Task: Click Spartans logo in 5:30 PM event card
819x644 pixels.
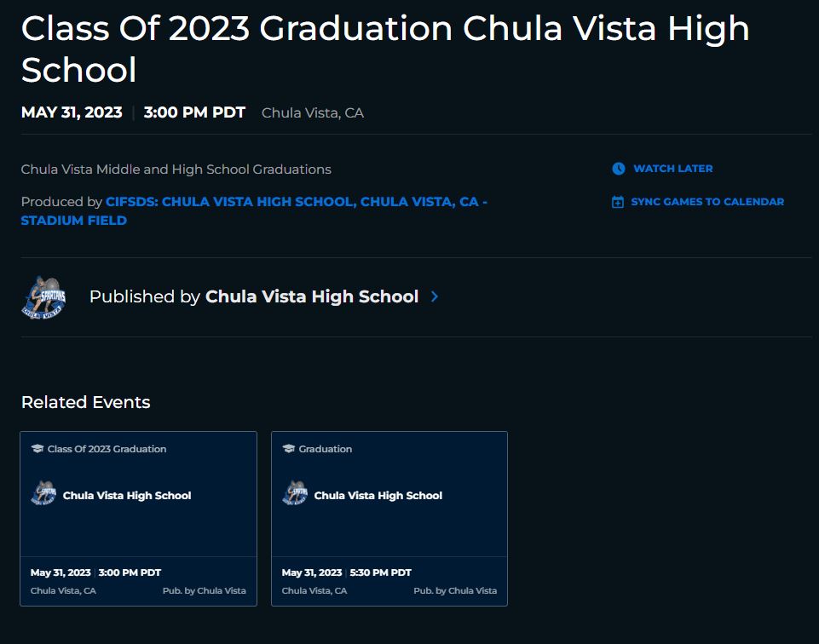Action: tap(295, 493)
